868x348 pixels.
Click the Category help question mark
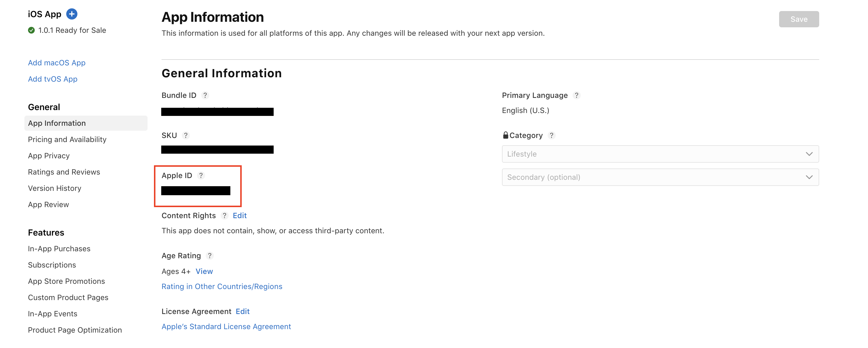tap(551, 135)
